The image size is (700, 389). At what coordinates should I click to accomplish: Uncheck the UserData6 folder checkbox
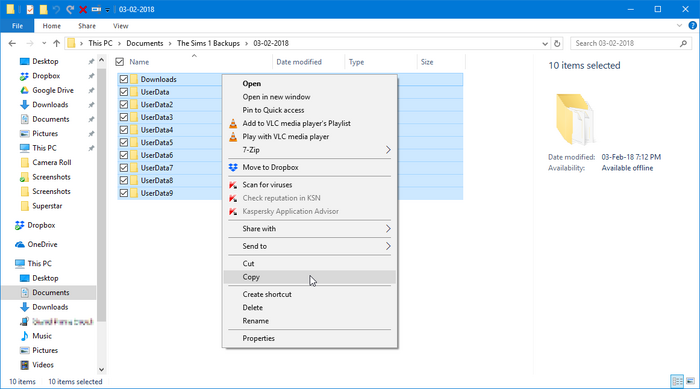click(124, 155)
